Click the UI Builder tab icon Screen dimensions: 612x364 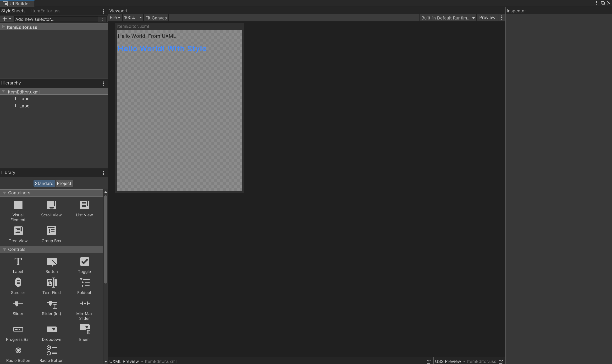5,4
